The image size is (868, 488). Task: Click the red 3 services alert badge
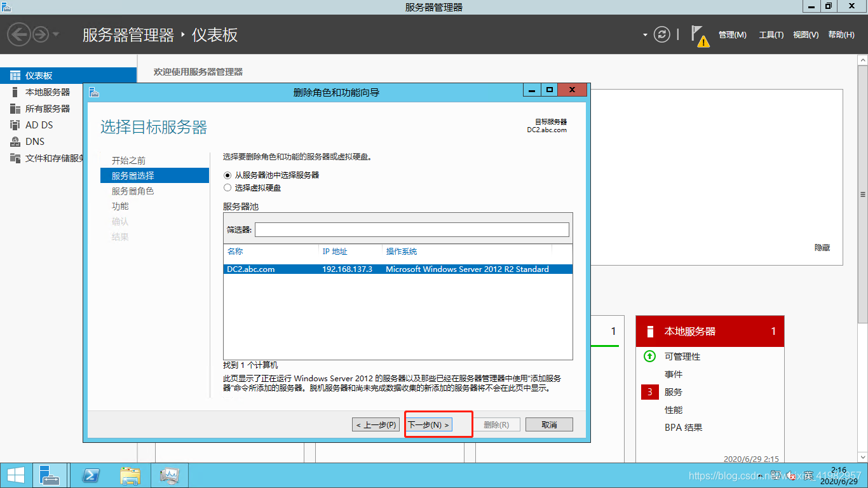[x=650, y=392]
